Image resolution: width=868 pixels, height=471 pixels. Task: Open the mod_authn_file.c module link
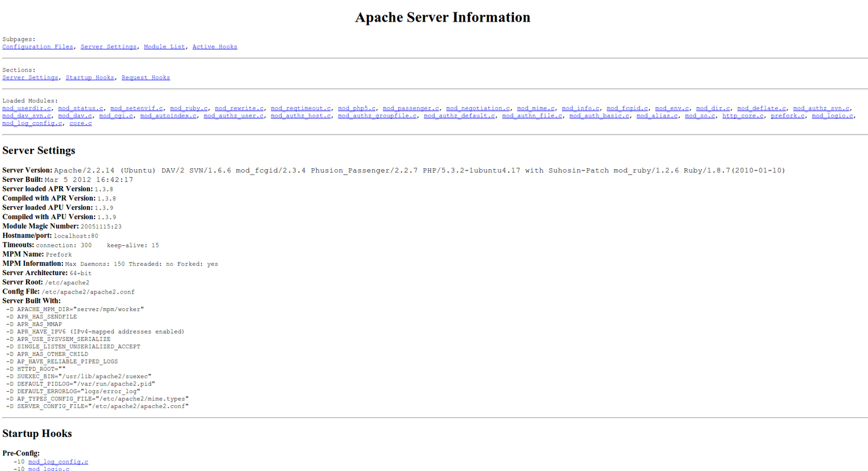tap(532, 116)
